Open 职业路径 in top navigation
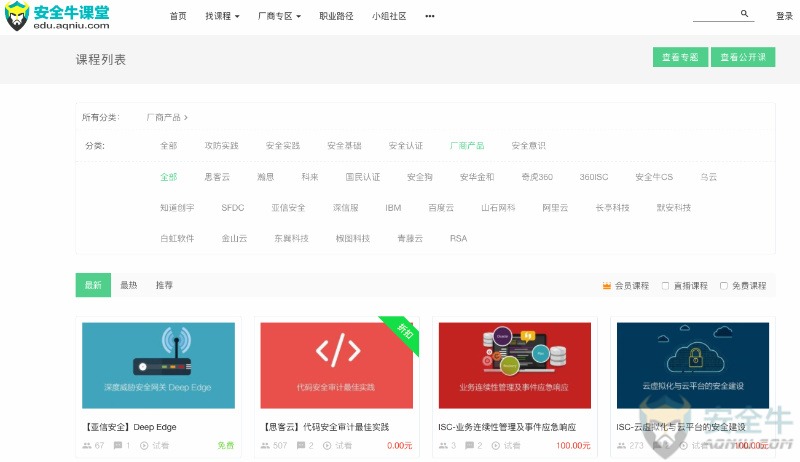The image size is (800, 462). pos(336,16)
